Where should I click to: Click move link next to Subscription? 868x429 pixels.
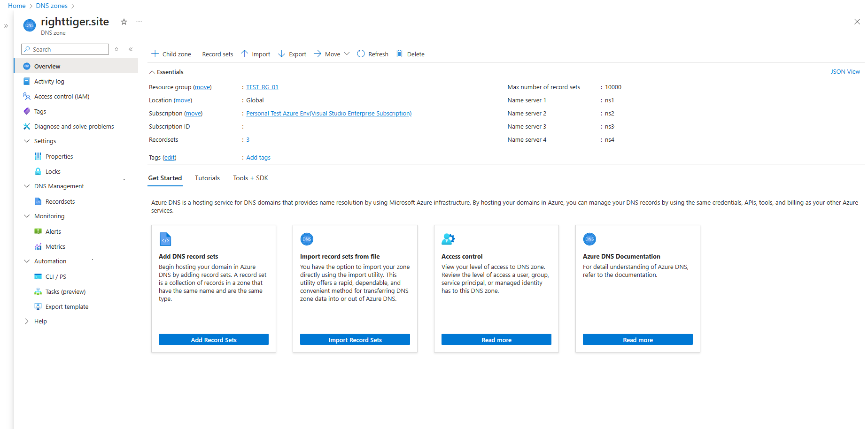(x=193, y=113)
